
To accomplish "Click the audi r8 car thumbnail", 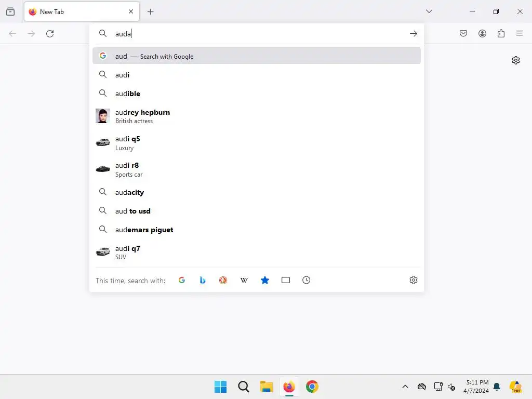I will point(102,169).
